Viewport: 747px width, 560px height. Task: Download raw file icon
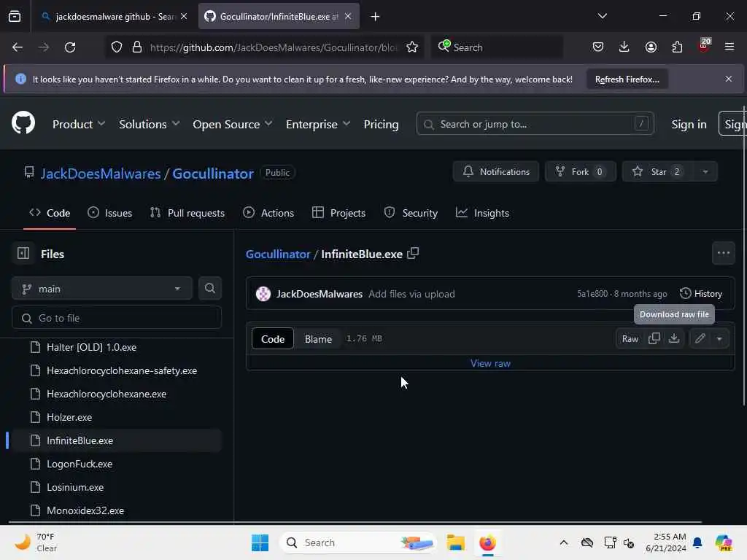[x=673, y=338]
